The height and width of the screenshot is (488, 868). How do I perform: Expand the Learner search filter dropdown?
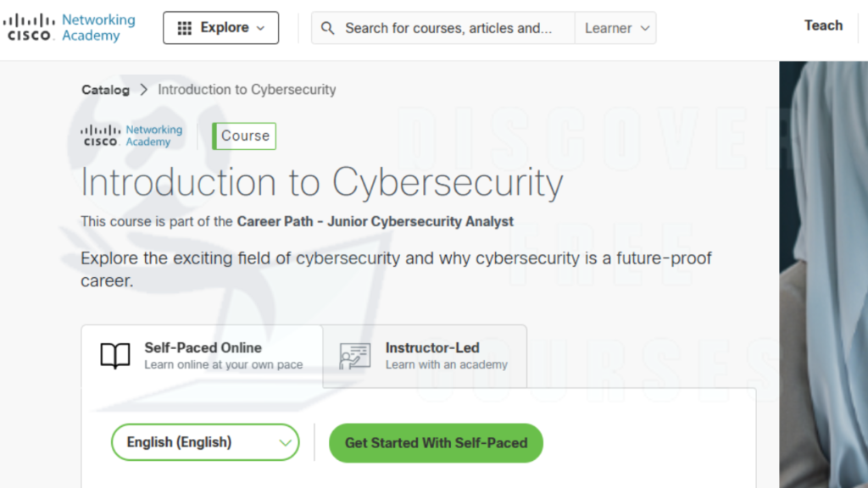pyautogui.click(x=615, y=28)
